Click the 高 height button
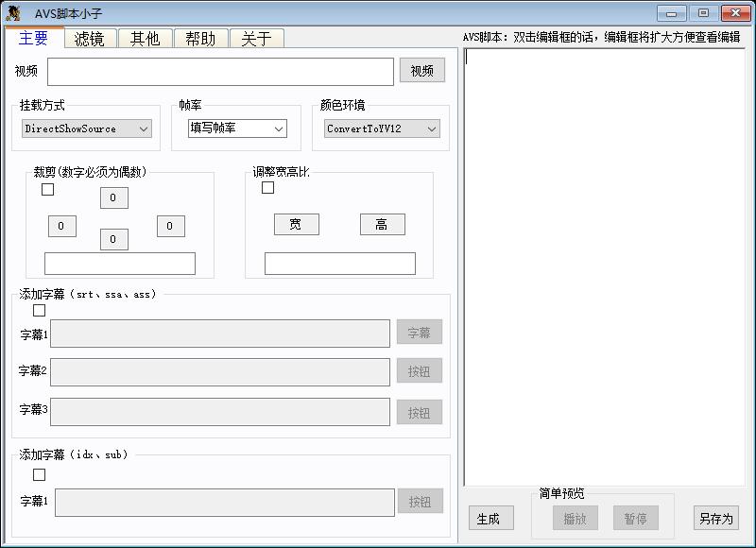 pos(382,224)
